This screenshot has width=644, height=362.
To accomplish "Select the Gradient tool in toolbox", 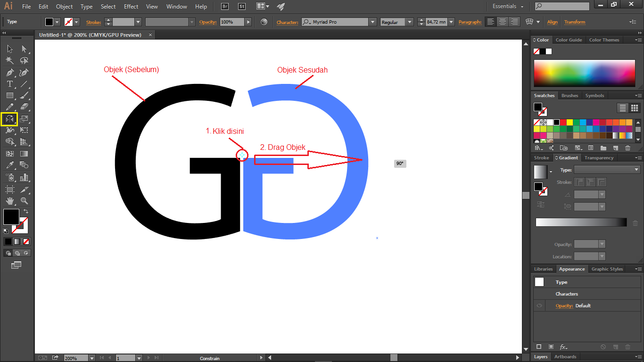I will [x=24, y=154].
